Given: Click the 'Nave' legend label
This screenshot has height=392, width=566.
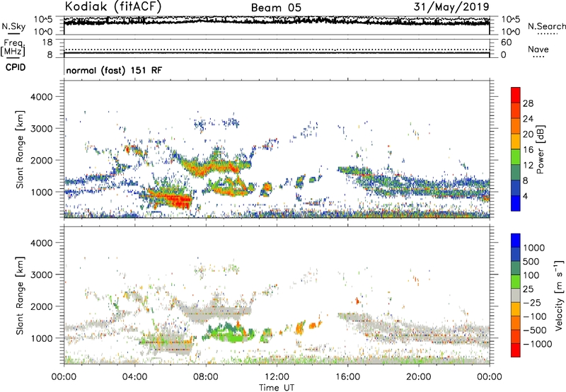Looking at the screenshot, I should [x=538, y=50].
